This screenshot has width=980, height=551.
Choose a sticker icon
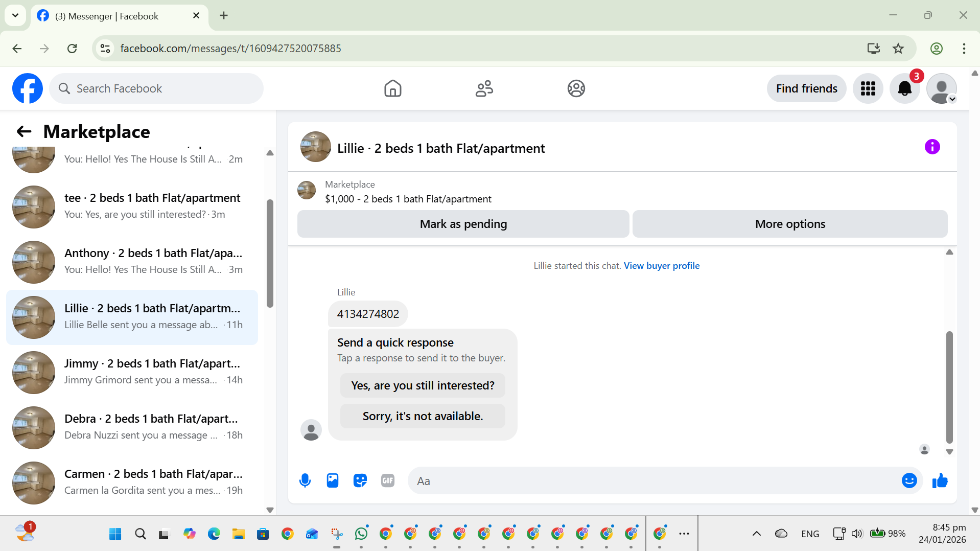point(360,480)
